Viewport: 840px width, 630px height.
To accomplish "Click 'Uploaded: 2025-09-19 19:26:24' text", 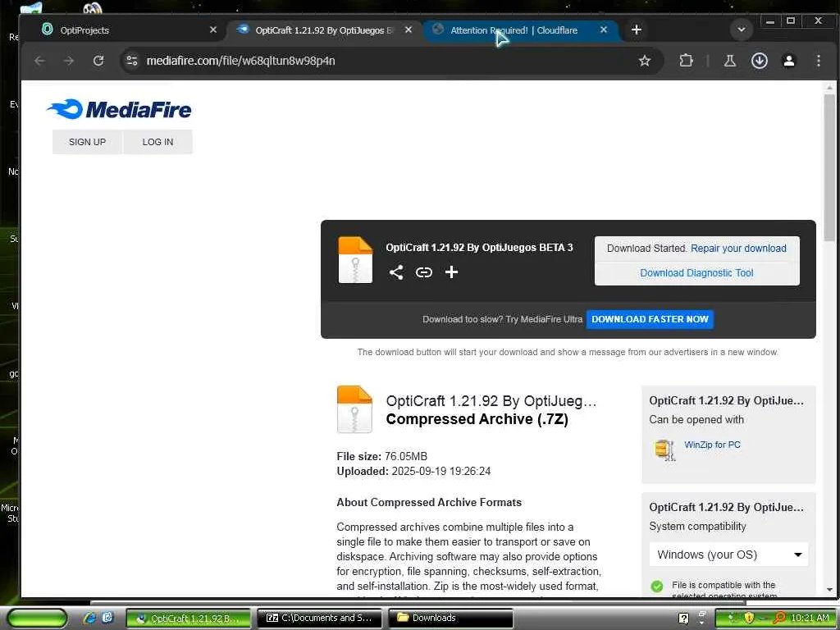I will [413, 472].
